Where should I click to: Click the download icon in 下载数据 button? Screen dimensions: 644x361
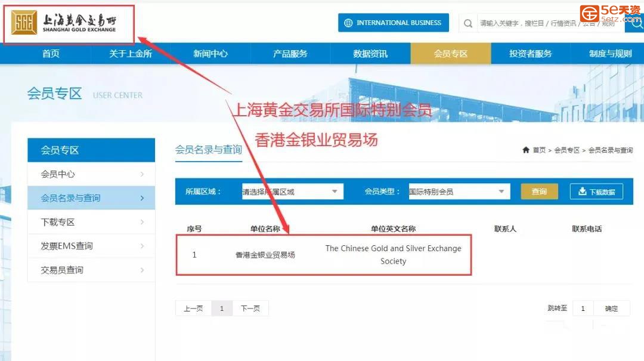tap(583, 191)
